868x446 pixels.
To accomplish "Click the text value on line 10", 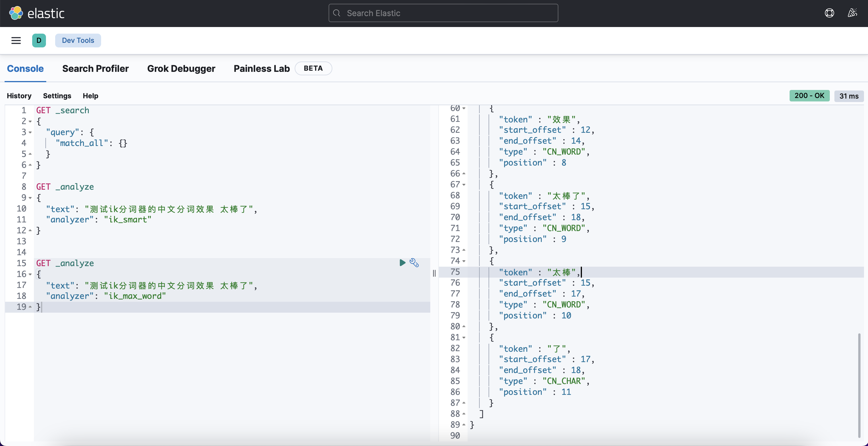I will (169, 209).
